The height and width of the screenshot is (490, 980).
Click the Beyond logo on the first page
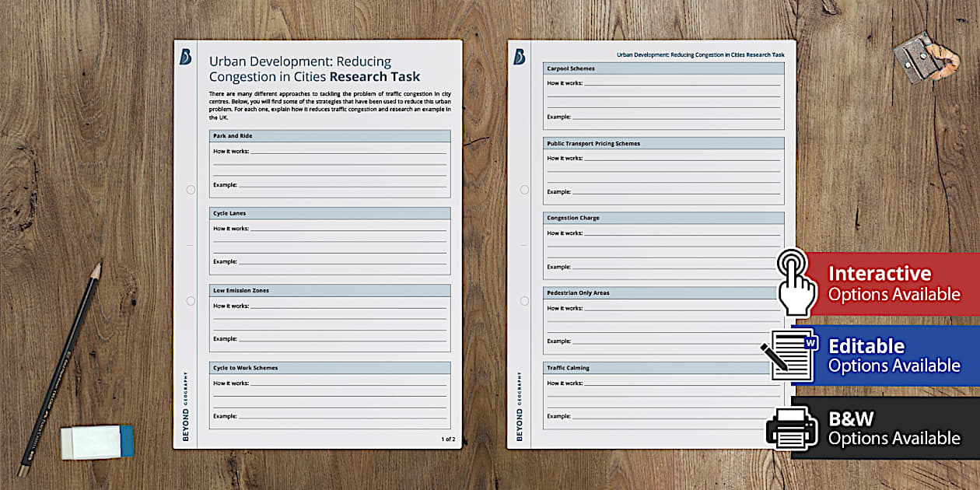pos(185,57)
